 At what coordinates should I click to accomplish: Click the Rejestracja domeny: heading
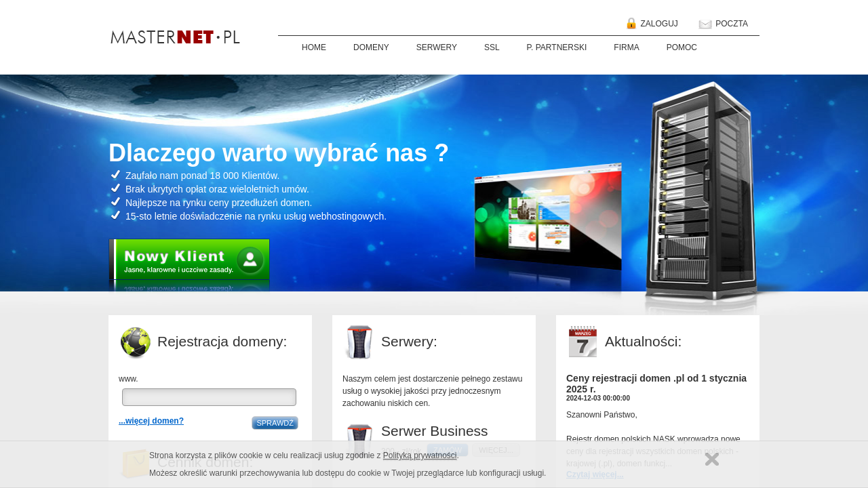click(222, 342)
